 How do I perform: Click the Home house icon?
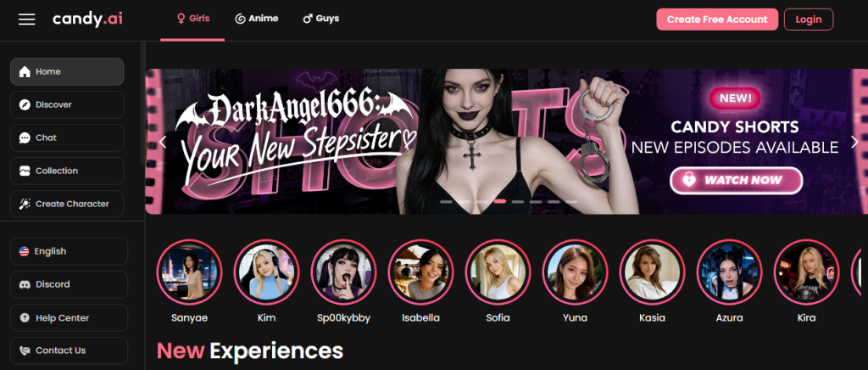[x=25, y=71]
